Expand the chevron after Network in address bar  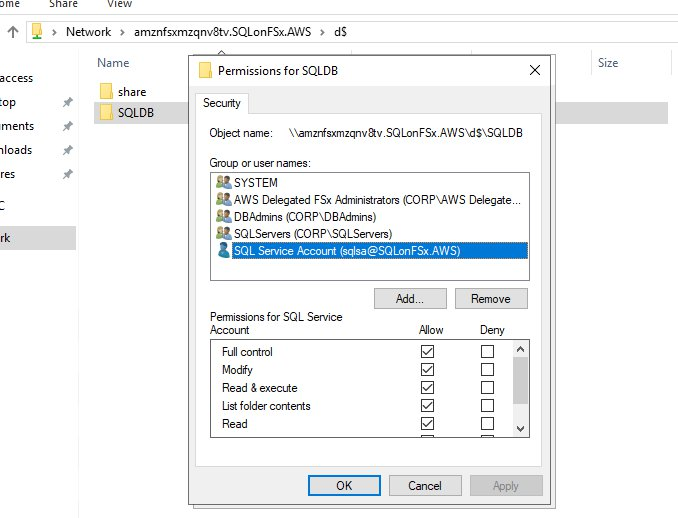click(122, 32)
